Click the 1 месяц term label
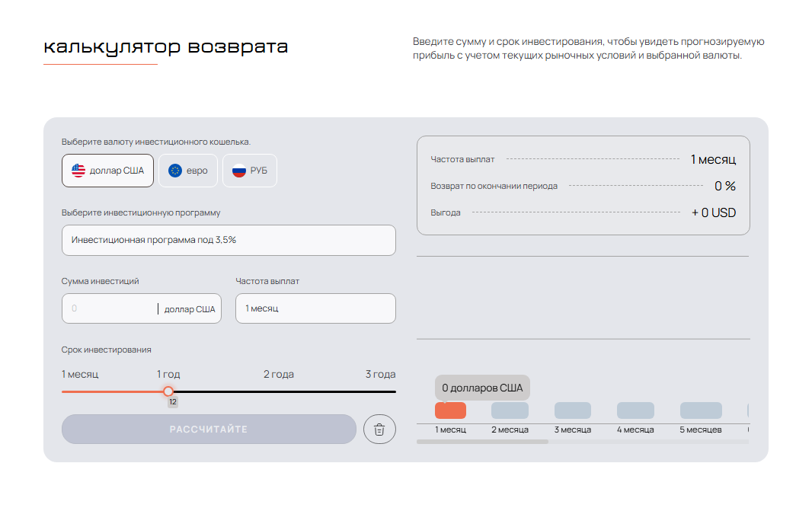This screenshot has height=511, width=812. [80, 374]
